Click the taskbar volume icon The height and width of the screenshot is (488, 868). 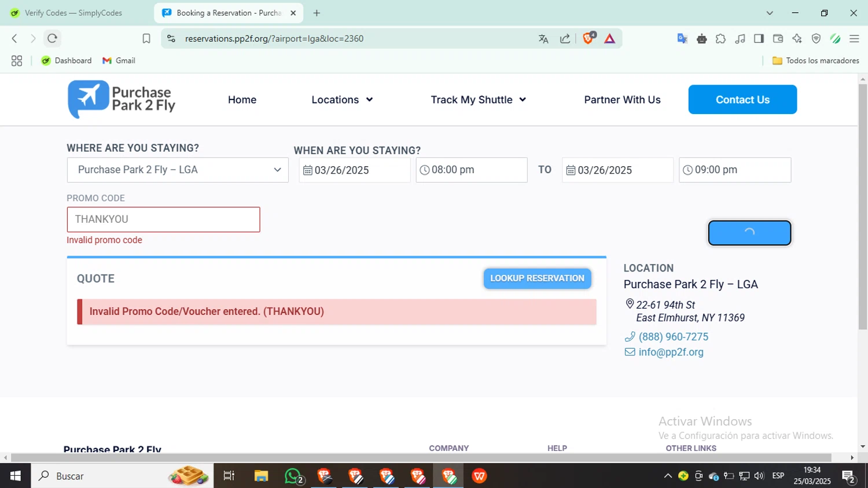759,476
